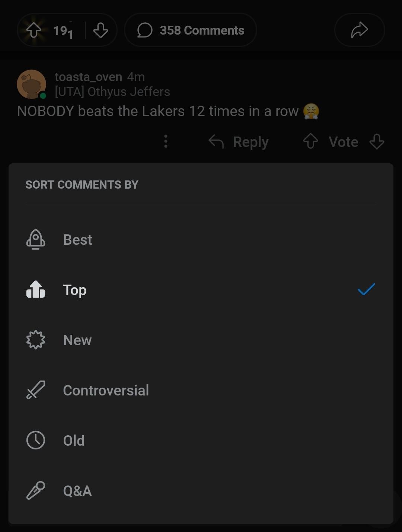Screen dimensions: 402x532
Task: Sort comments by New
Action: tap(77, 340)
